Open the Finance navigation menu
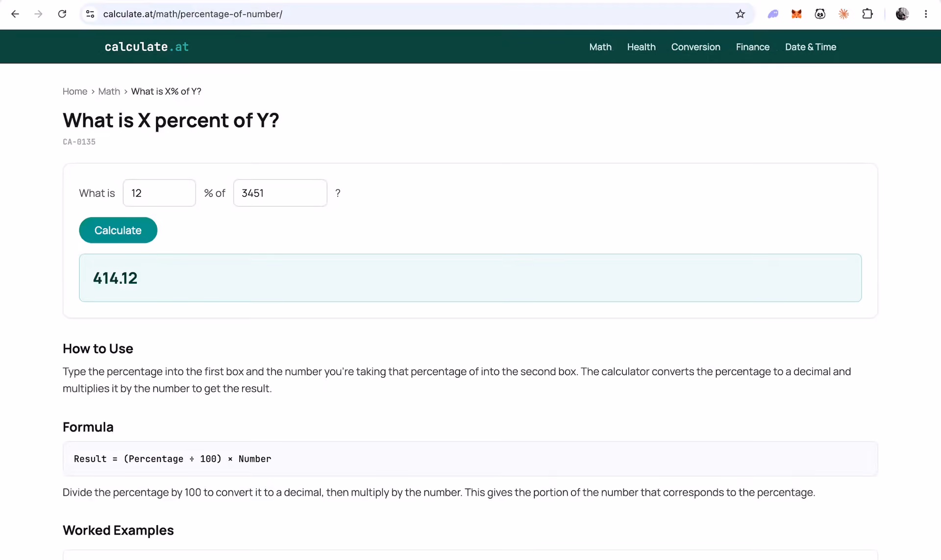The width and height of the screenshot is (941, 560). coord(752,47)
